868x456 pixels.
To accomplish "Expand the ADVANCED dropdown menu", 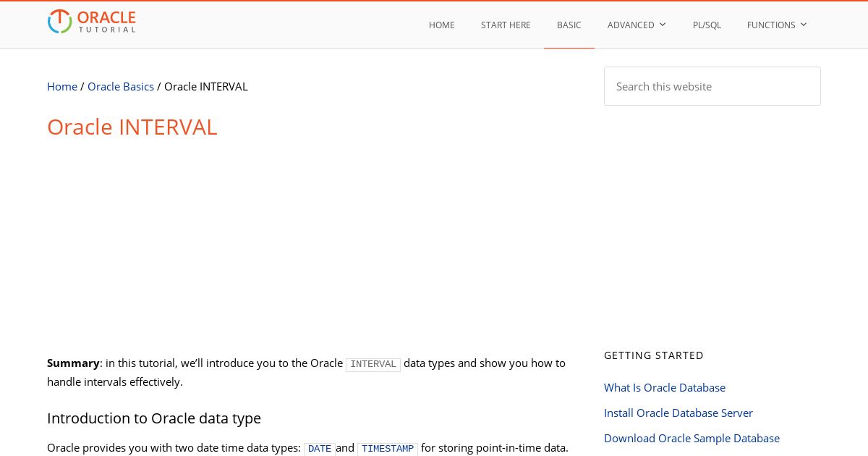I will 637,25.
